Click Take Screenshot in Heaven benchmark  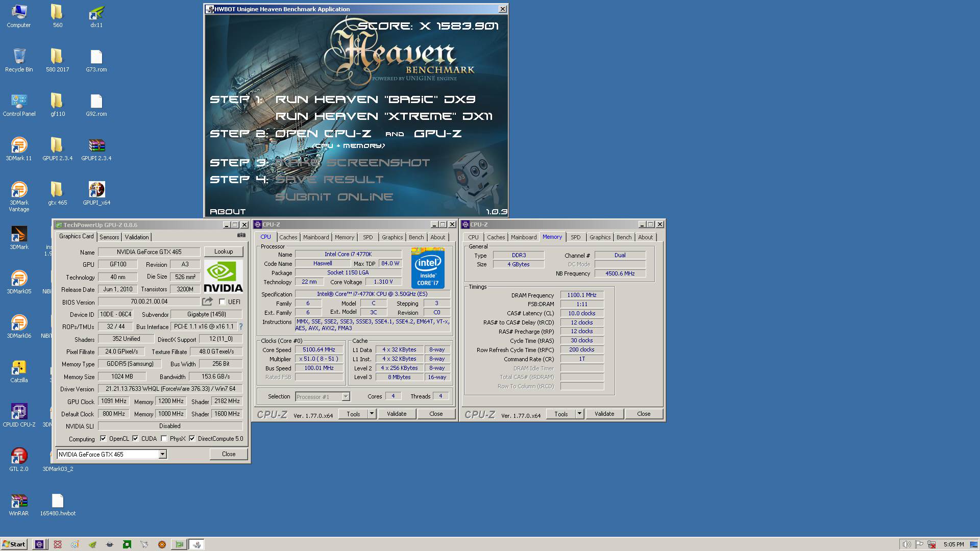tap(352, 163)
